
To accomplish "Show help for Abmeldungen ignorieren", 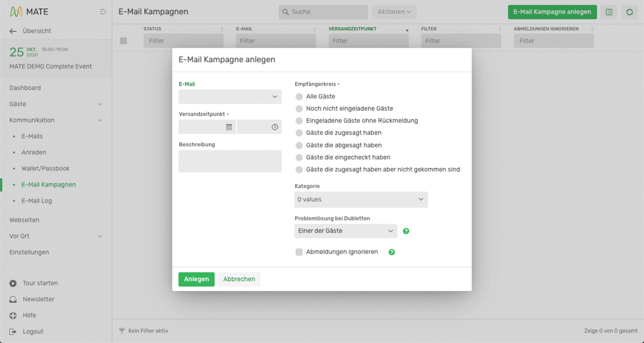I will click(x=392, y=252).
